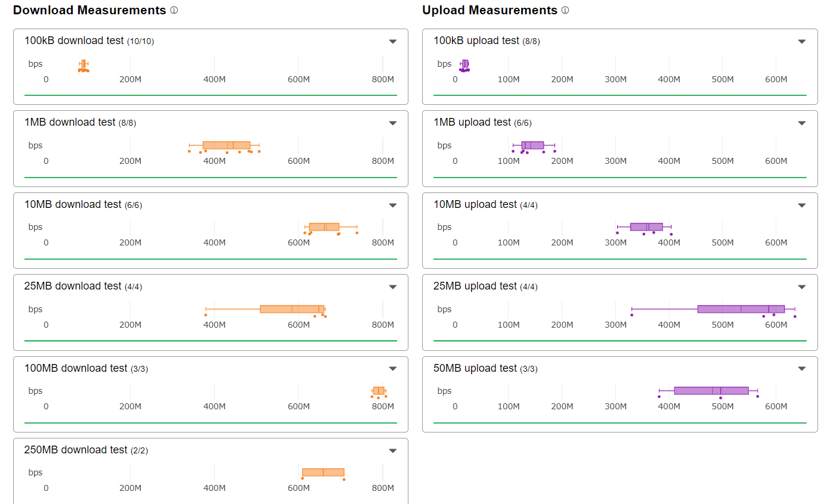Screen dimensions: 827x504
Task: Collapse the 10MB upload test section
Action: (x=802, y=205)
